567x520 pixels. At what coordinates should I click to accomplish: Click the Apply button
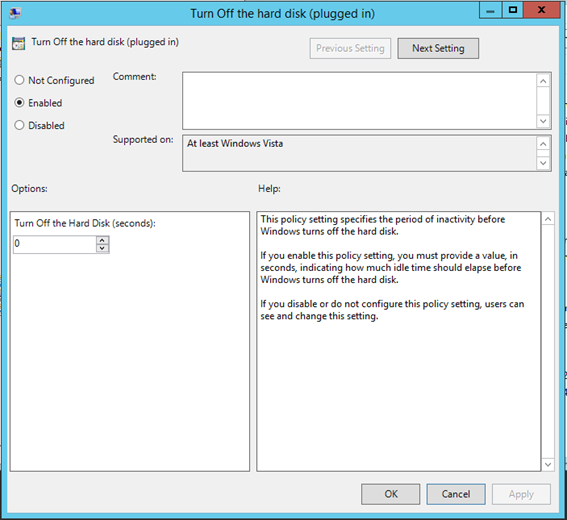[x=521, y=494]
